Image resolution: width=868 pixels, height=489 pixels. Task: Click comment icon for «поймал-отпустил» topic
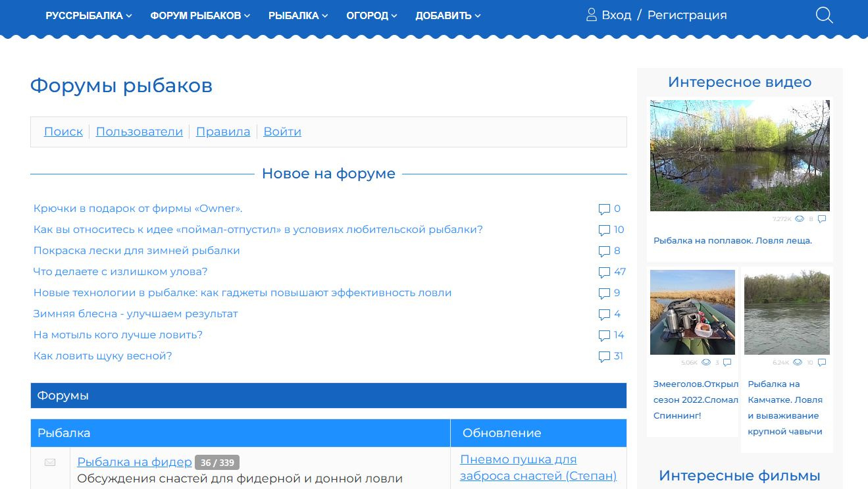(604, 230)
